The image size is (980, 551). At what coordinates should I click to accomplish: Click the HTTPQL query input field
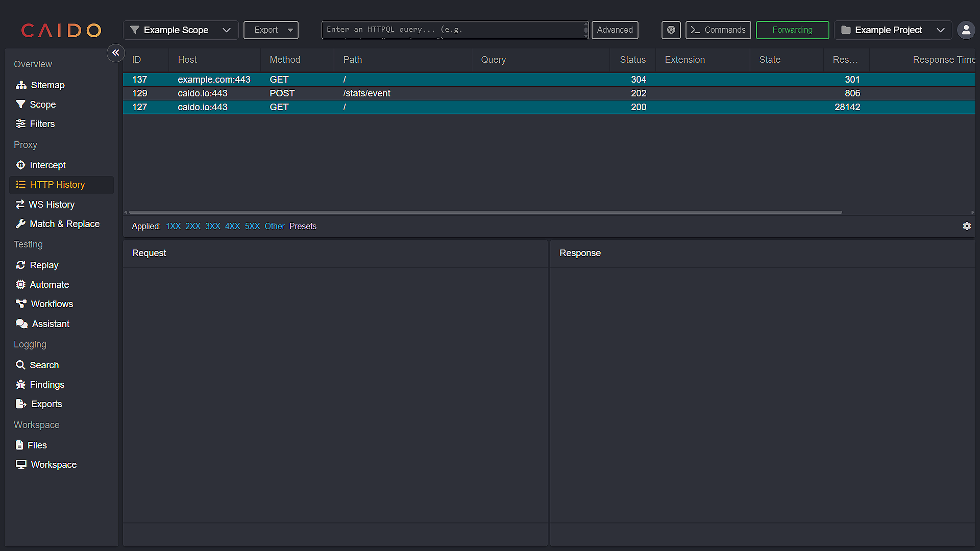[454, 30]
